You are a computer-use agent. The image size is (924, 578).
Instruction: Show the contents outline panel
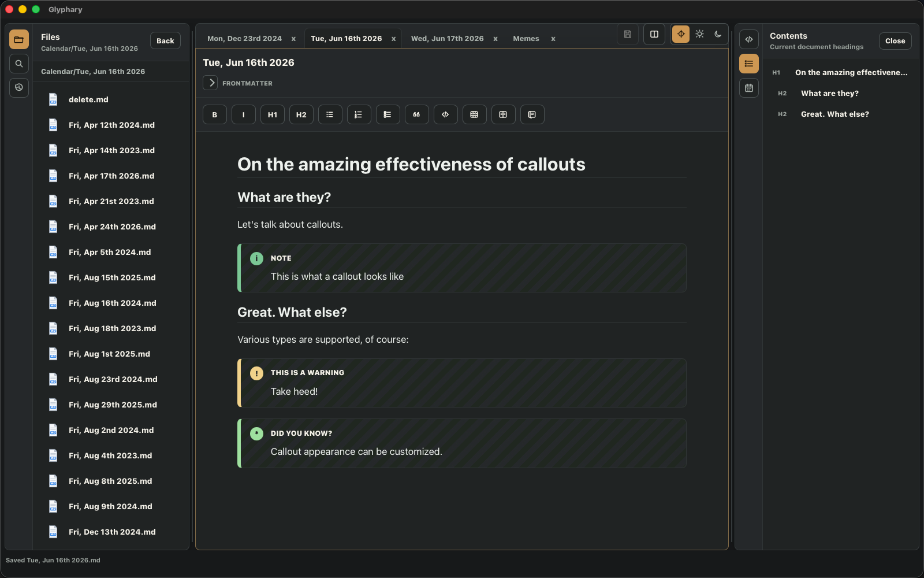(749, 64)
